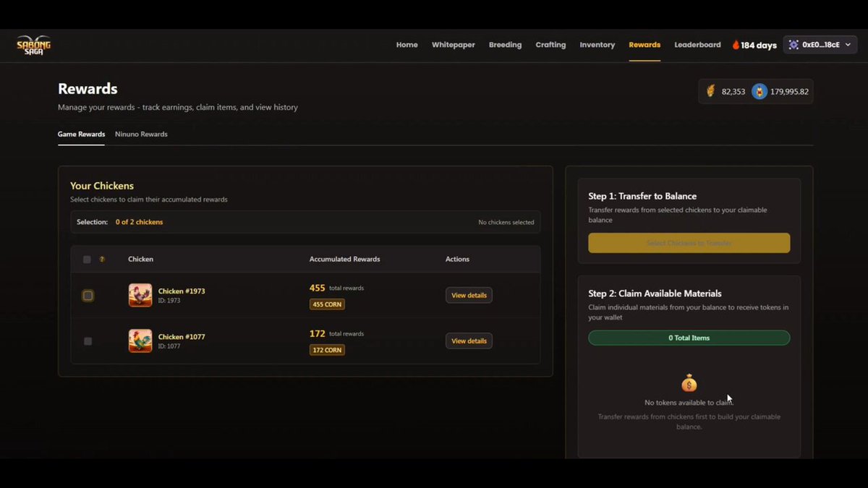Click the 455 CORN badge

click(x=327, y=304)
